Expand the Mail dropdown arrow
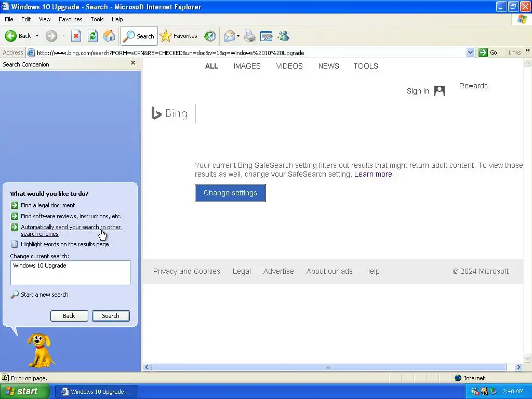 click(x=238, y=36)
